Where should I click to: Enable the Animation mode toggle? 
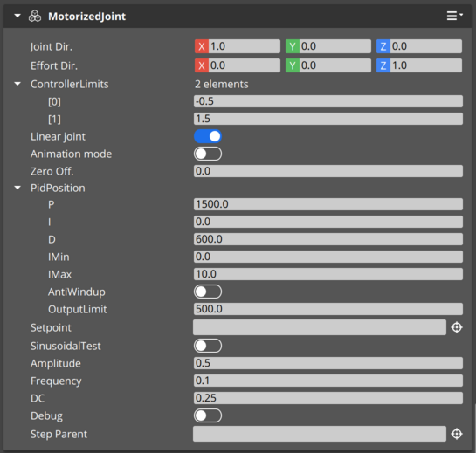pyautogui.click(x=208, y=154)
